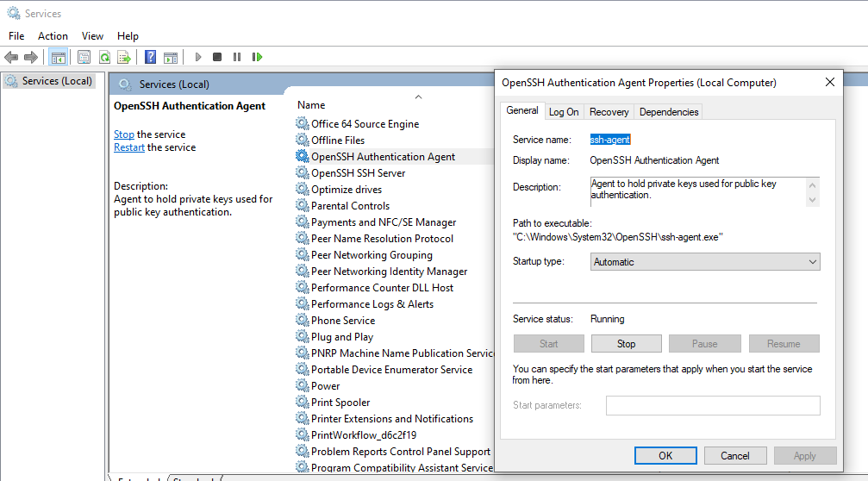Click the Forward arrow toolbar icon
Screen dimensions: 868x481
31,57
